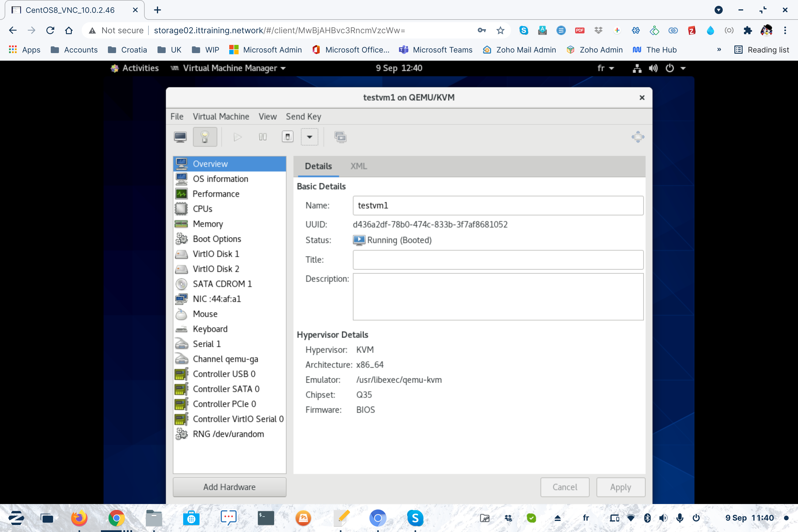Select OS information in the hardware list
The width and height of the screenshot is (798, 532).
pyautogui.click(x=230, y=179)
